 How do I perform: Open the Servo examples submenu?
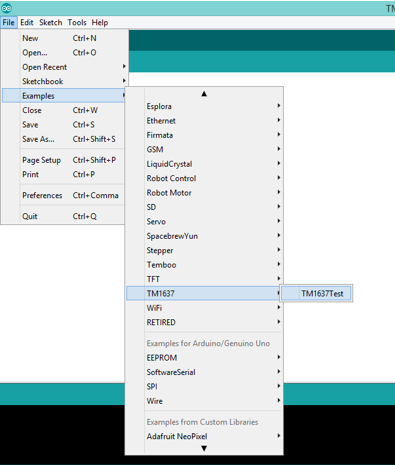[204, 221]
